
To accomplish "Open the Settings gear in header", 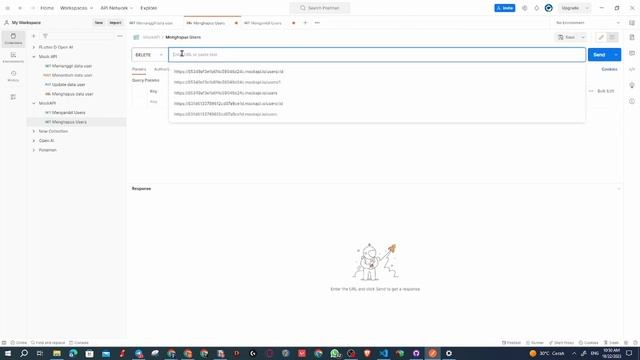I will coord(524,8).
